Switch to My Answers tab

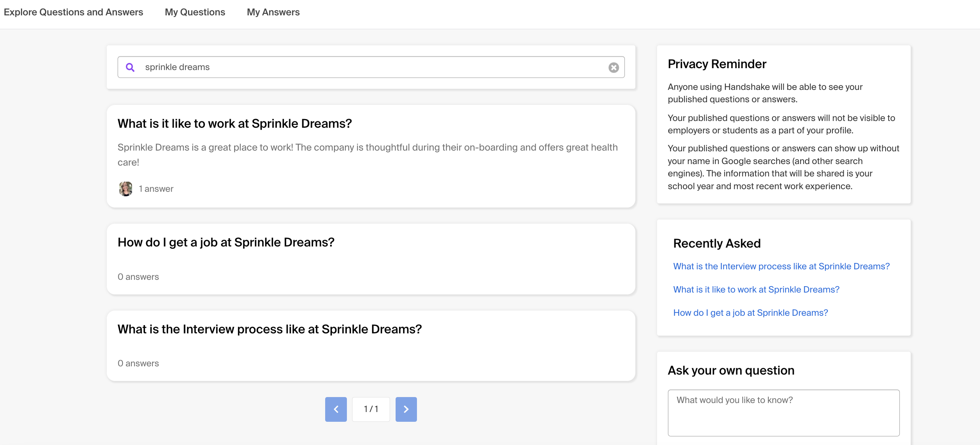tap(273, 12)
